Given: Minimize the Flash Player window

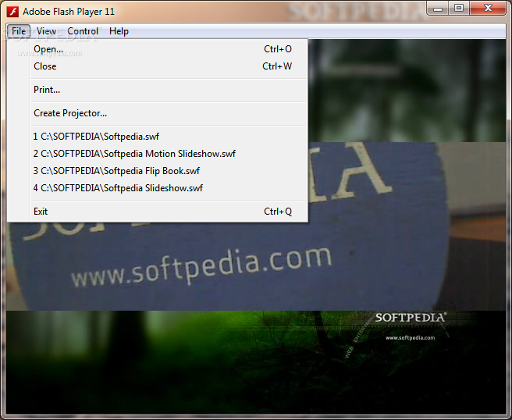Looking at the screenshot, I should coord(438,9).
